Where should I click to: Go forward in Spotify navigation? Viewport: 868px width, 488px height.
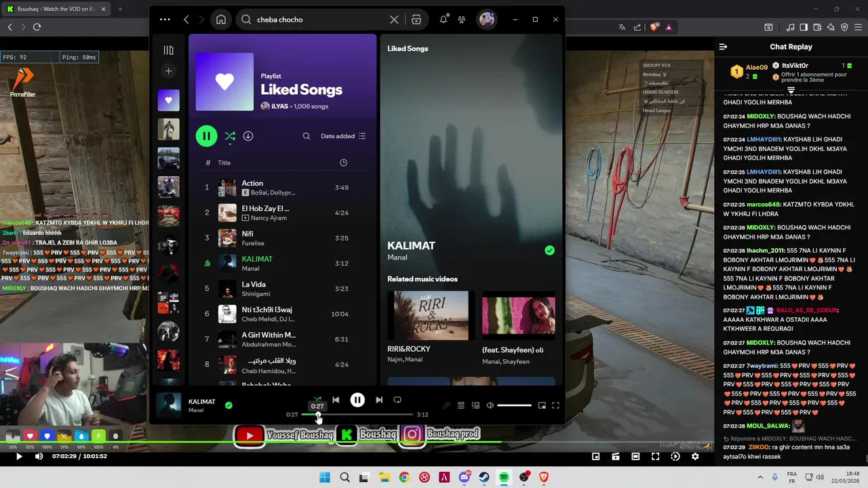pos(201,20)
